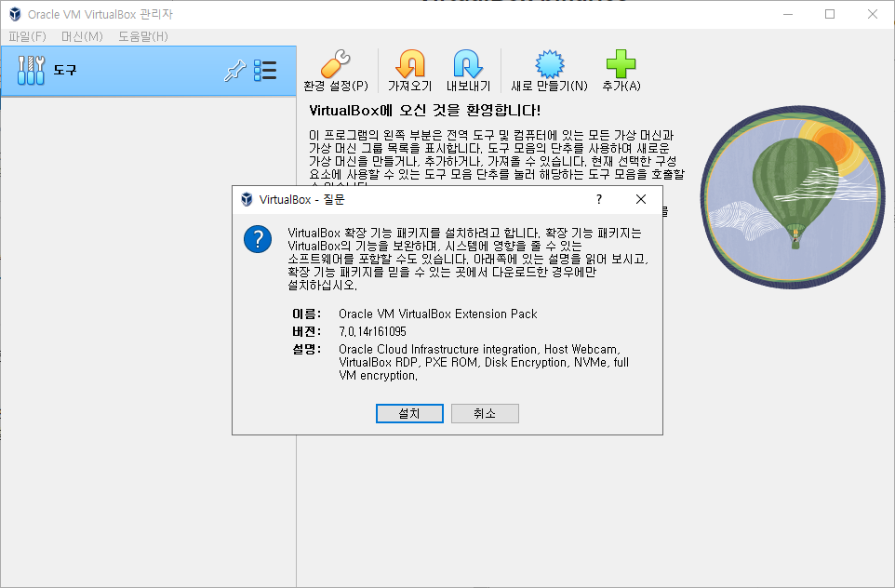Close the Oracle VM VirtualBox 관리자 window

tap(872, 14)
